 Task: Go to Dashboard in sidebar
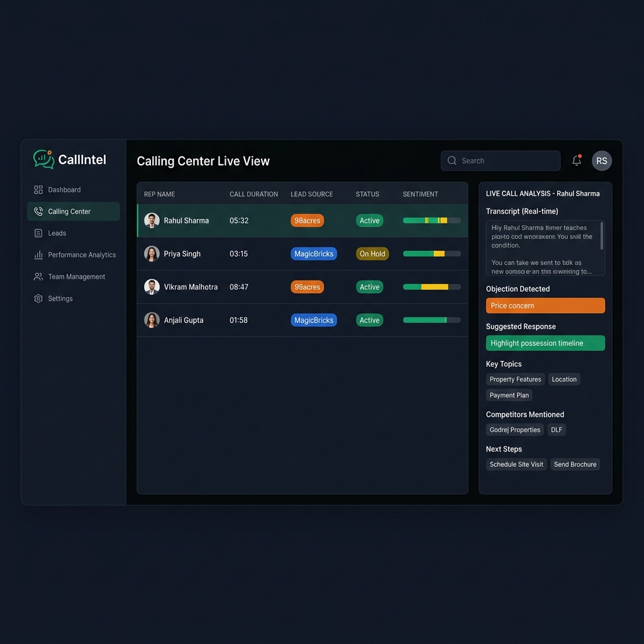[x=74, y=190]
